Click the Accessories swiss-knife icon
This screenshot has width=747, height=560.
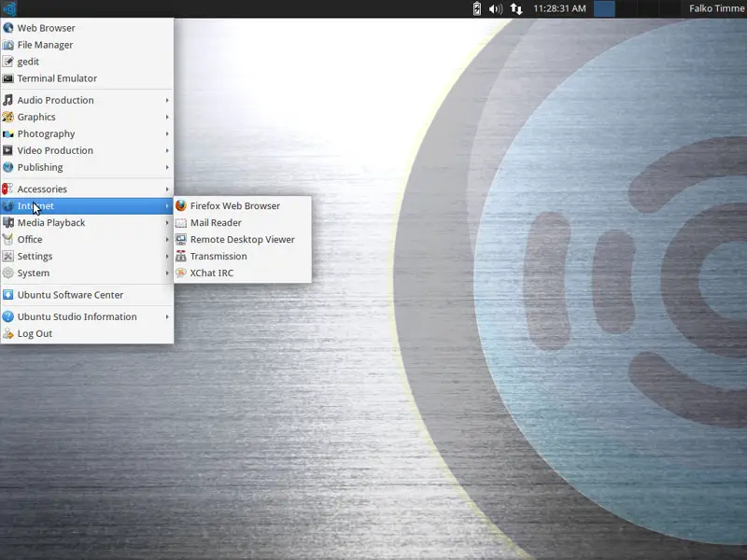coord(8,189)
